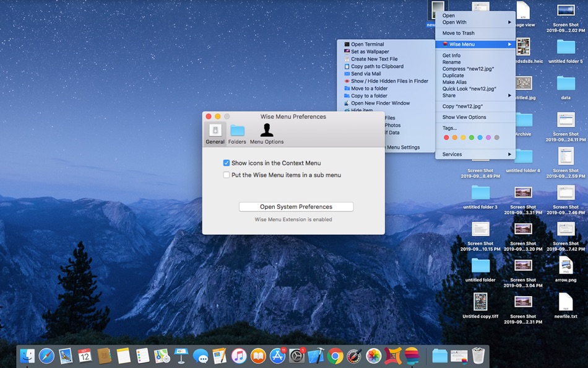Expand the Share submenu
Image resolution: width=588 pixels, height=368 pixels.
pyautogui.click(x=475, y=95)
